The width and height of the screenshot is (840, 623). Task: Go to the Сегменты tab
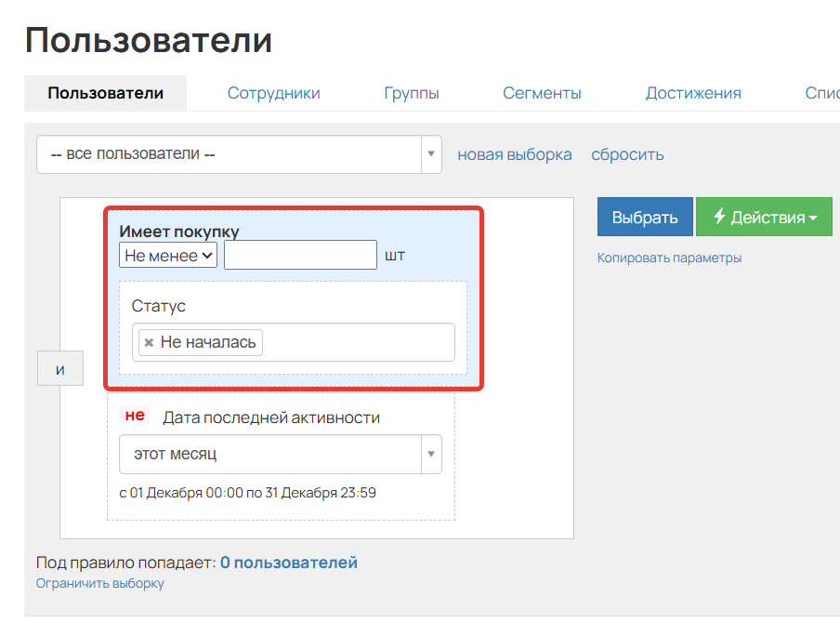click(x=542, y=93)
